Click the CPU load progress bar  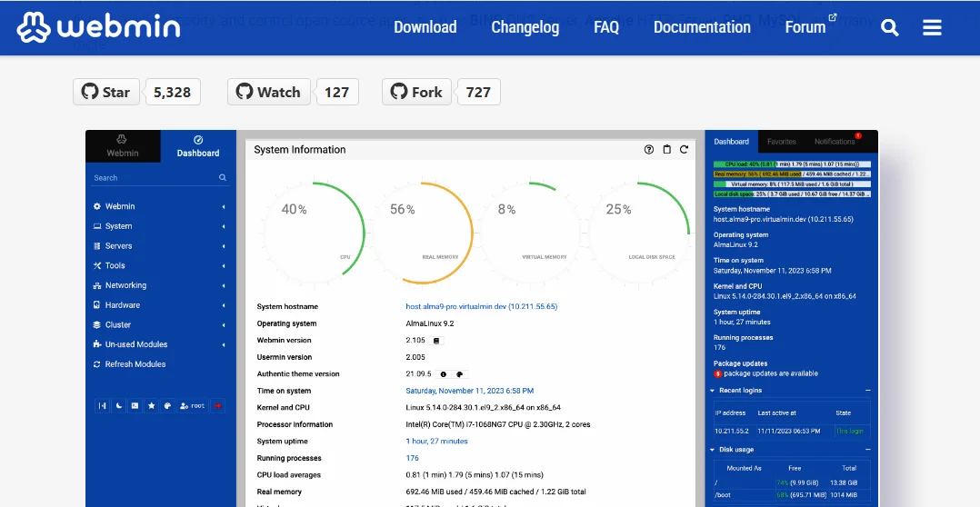tap(792, 164)
